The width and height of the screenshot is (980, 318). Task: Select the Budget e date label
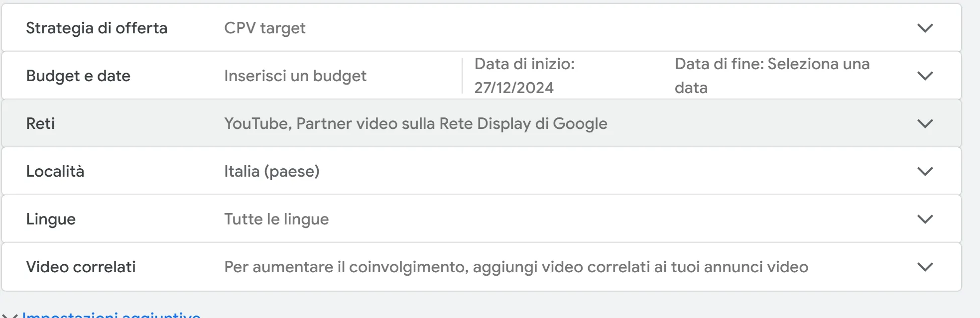coord(78,75)
